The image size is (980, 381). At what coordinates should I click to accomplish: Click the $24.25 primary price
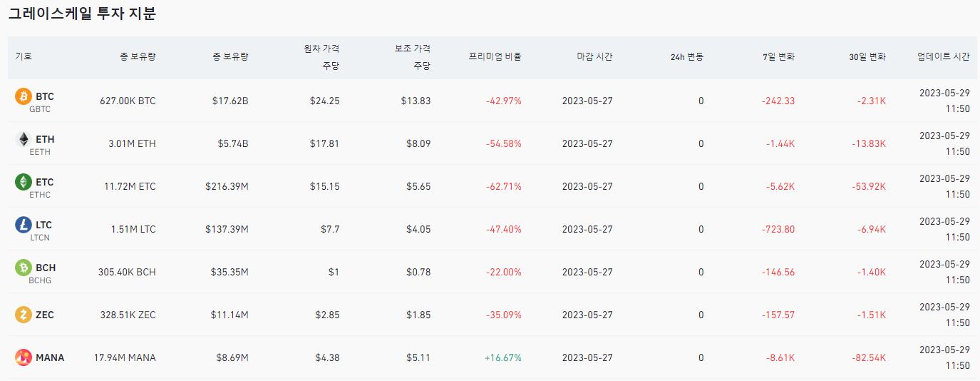[325, 101]
